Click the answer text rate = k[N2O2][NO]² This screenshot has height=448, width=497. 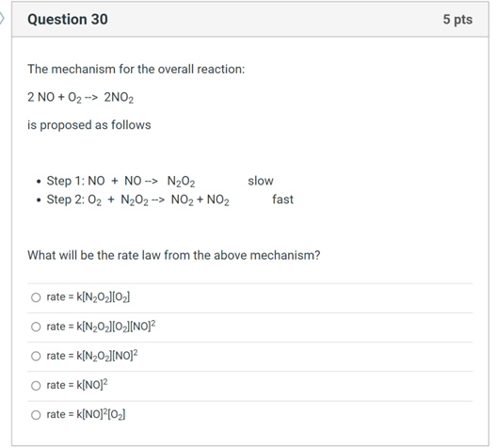coord(92,356)
